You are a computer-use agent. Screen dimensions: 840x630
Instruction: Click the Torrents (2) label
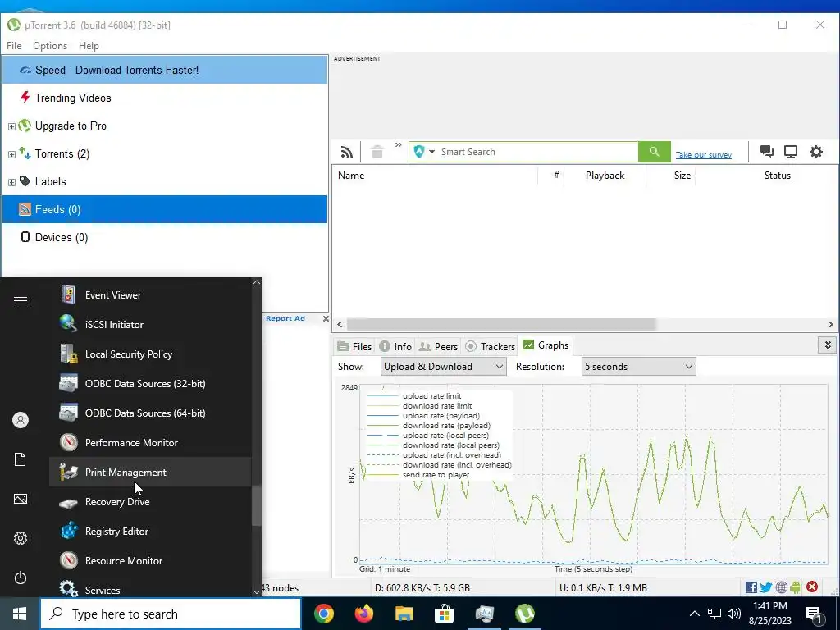[x=62, y=153]
